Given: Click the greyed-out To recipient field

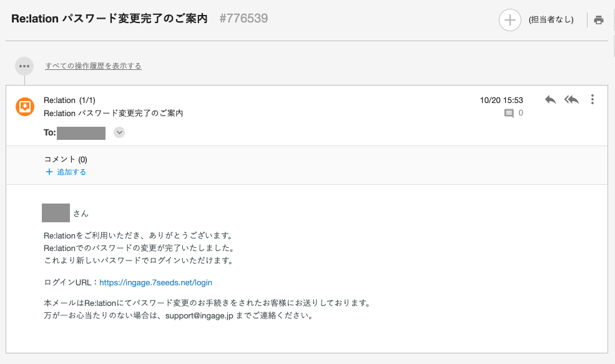Looking at the screenshot, I should click(x=81, y=133).
